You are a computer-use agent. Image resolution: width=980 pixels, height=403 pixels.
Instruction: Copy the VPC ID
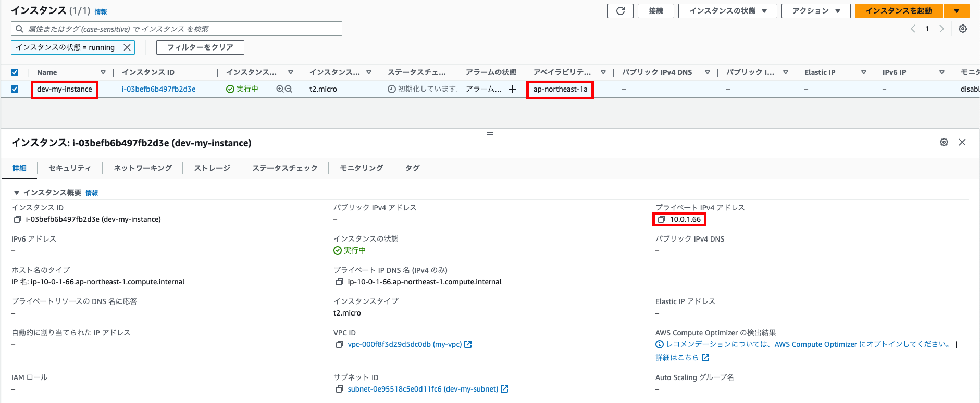coord(340,344)
